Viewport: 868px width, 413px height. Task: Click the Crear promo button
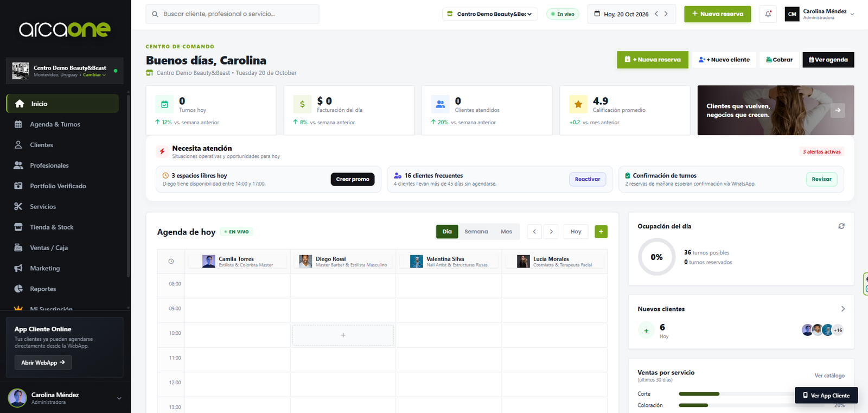(x=353, y=179)
